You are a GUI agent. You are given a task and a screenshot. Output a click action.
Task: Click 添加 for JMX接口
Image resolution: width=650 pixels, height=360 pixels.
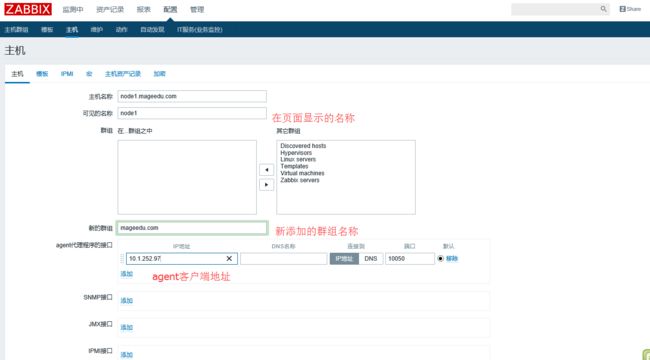pos(126,327)
